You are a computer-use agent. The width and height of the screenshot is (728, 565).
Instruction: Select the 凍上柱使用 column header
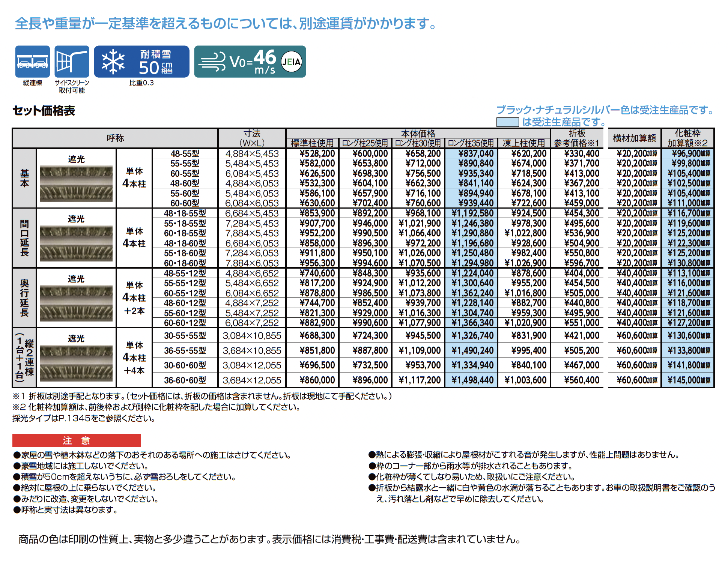[x=524, y=143]
